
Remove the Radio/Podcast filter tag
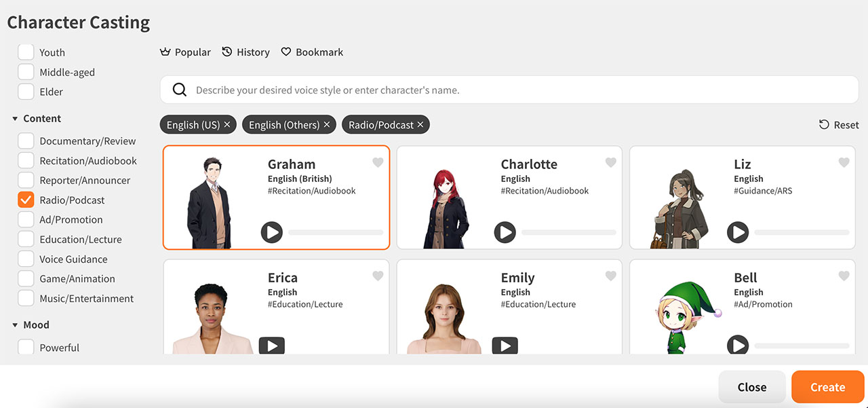(420, 125)
